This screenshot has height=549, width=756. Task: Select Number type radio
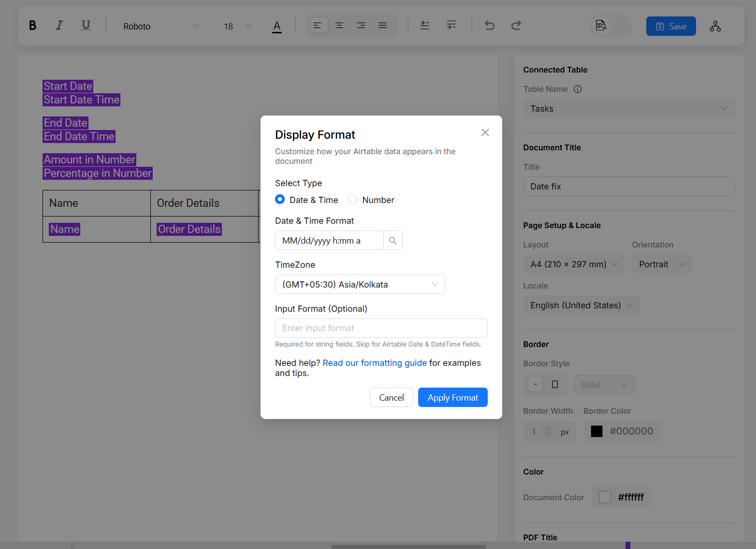click(x=352, y=199)
